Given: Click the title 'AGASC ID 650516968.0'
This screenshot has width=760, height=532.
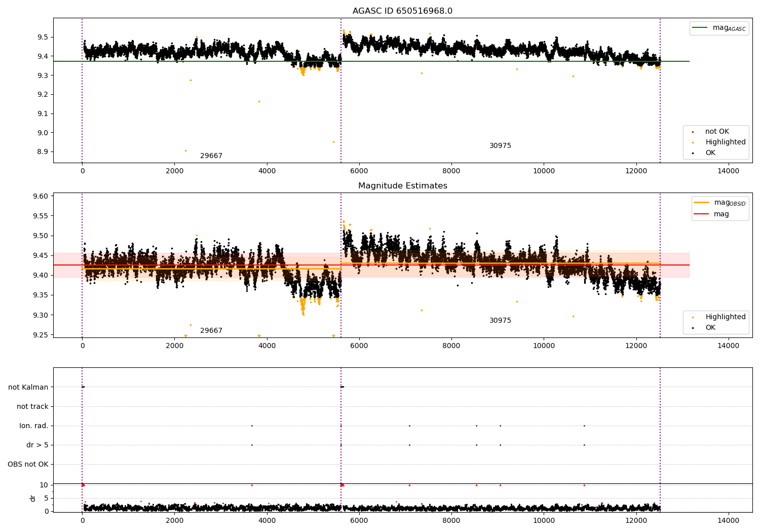Looking at the screenshot, I should pos(402,11).
